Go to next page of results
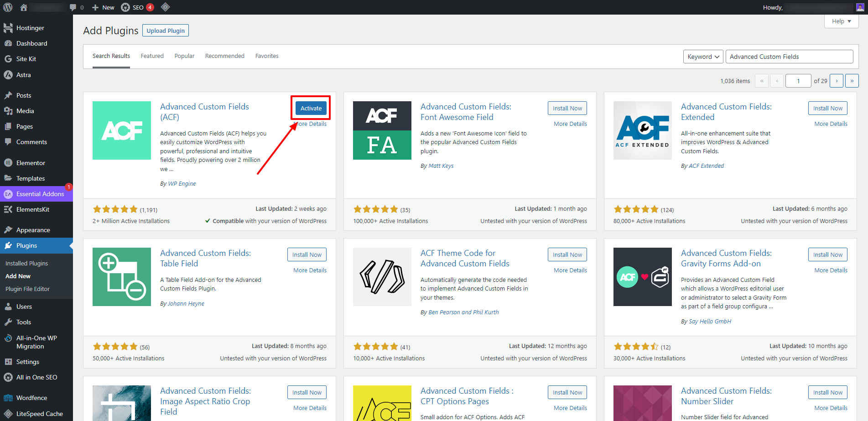 (x=836, y=81)
